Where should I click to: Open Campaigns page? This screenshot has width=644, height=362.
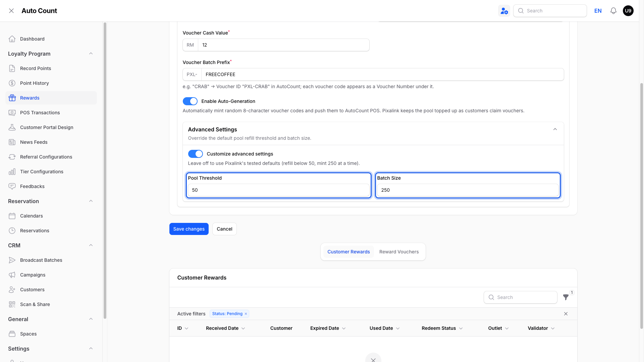51,275
